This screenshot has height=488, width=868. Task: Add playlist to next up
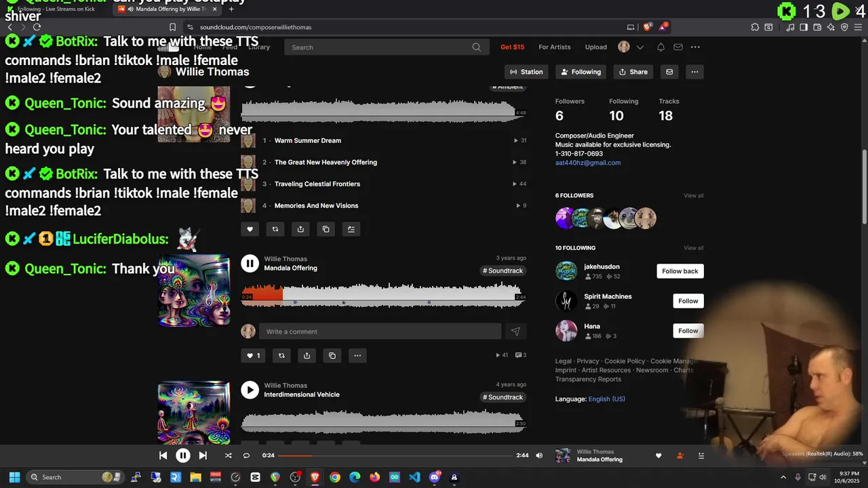351,229
